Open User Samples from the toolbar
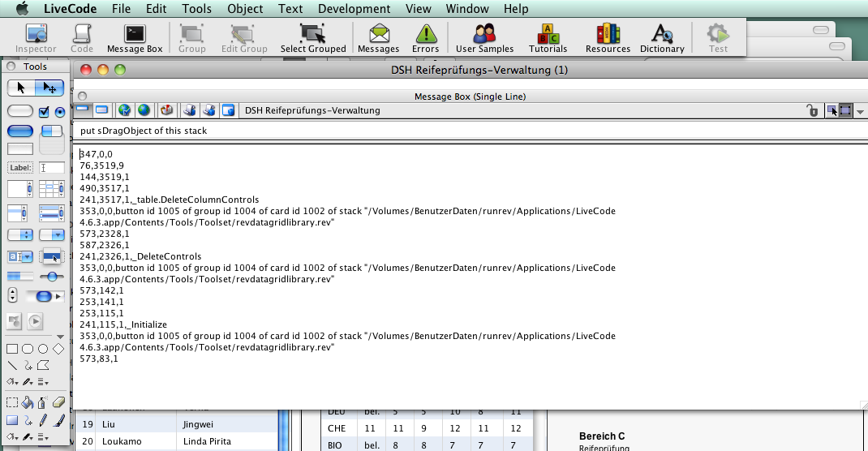The image size is (868, 451). pyautogui.click(x=484, y=37)
